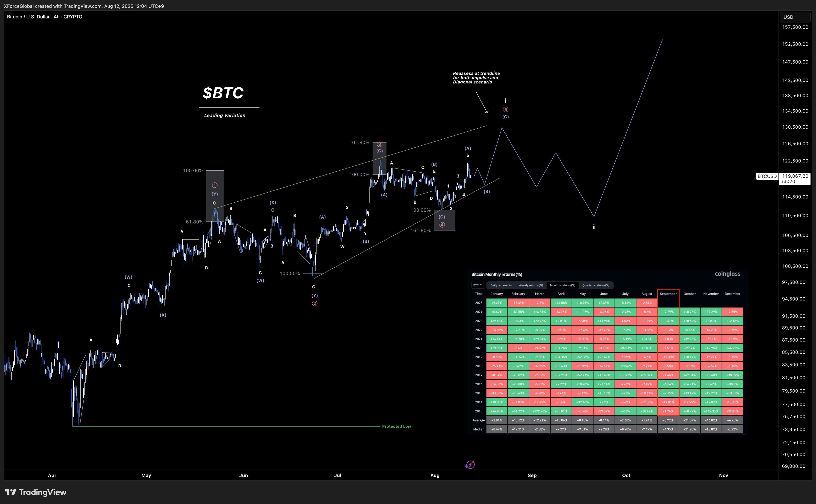
Task: Click the 119,067.20 current price label
Action: [795, 176]
